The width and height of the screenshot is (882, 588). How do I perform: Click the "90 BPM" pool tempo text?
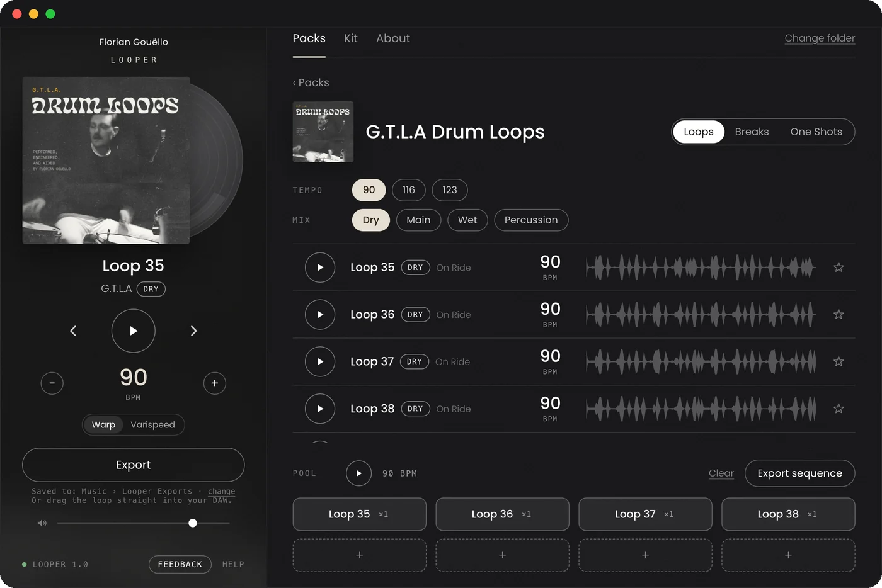(399, 473)
